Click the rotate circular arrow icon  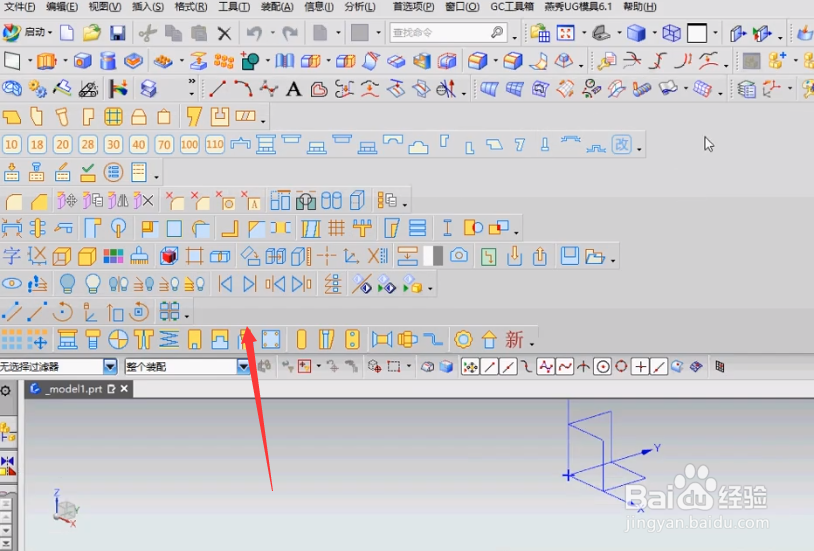[62, 312]
